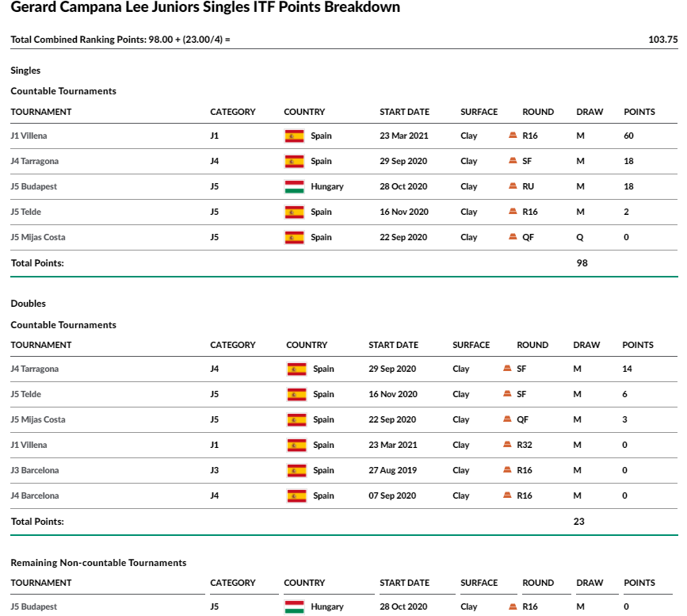Click the Spain flag in J5 Telde singles row
This screenshot has width=687, height=616.
tap(294, 212)
